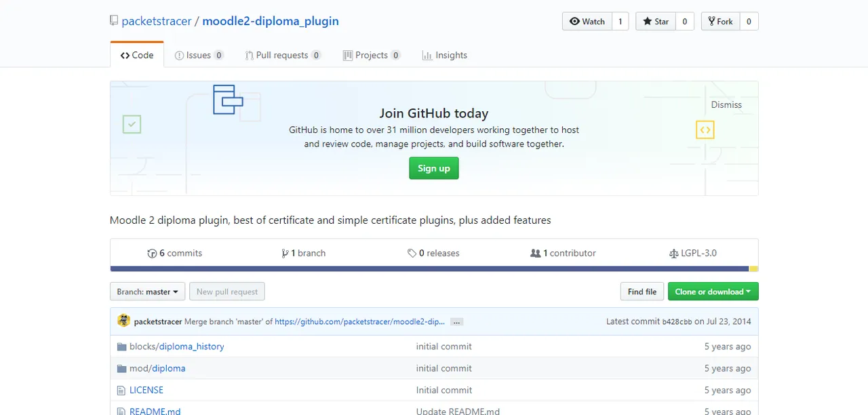Click the fork icon in Fork button
Image resolution: width=868 pixels, height=415 pixels.
[x=711, y=22]
